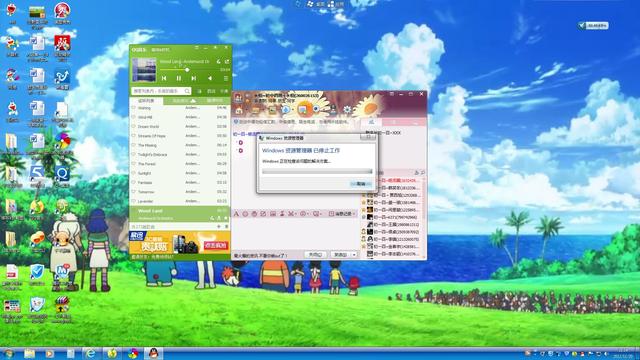Image resolution: width=640 pixels, height=360 pixels.
Task: Click the first play icon in chat messages
Action: coord(241,142)
